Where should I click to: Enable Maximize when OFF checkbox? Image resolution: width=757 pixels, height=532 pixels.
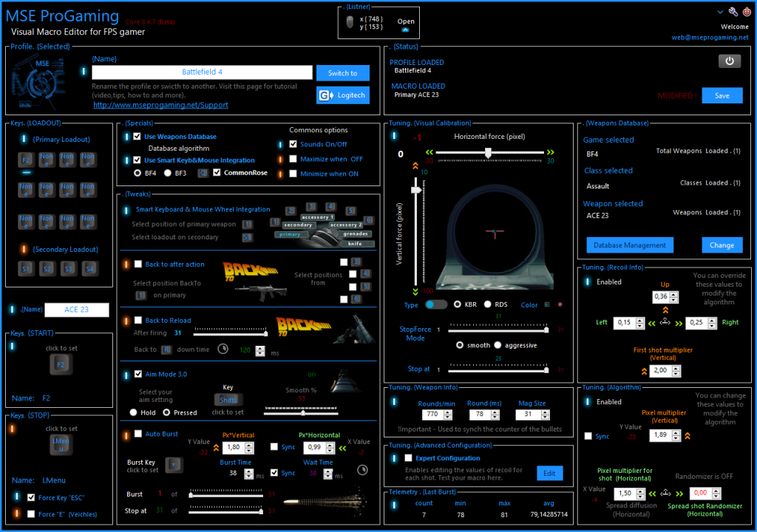point(293,159)
